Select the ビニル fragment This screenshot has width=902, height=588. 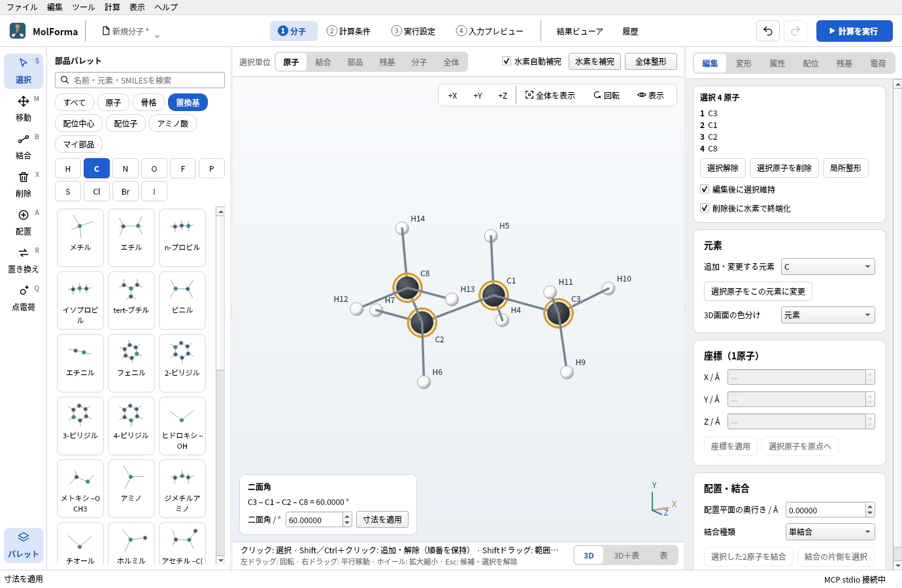[x=182, y=300]
